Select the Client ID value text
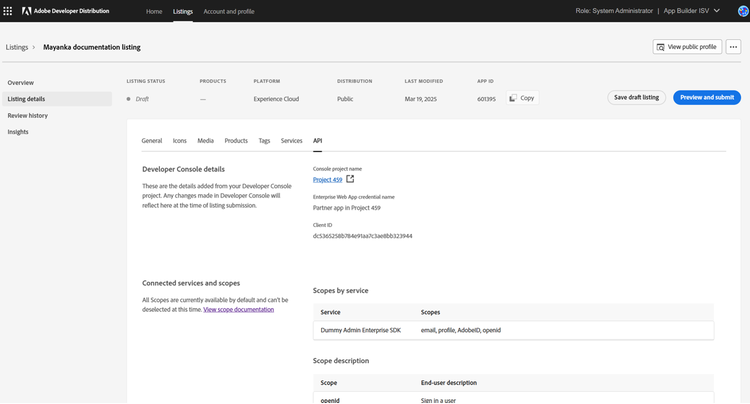The image size is (750, 404). 363,236
